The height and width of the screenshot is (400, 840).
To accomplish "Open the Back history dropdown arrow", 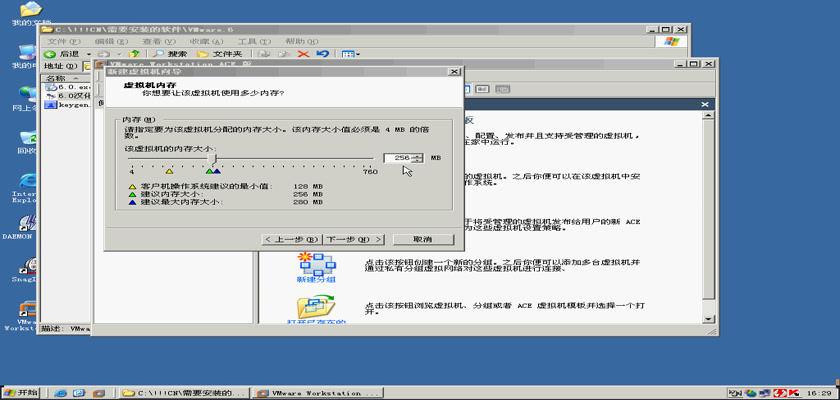I will click(89, 54).
